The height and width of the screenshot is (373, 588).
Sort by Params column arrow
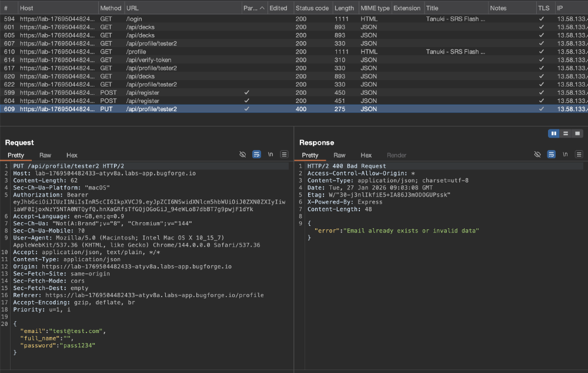262,8
